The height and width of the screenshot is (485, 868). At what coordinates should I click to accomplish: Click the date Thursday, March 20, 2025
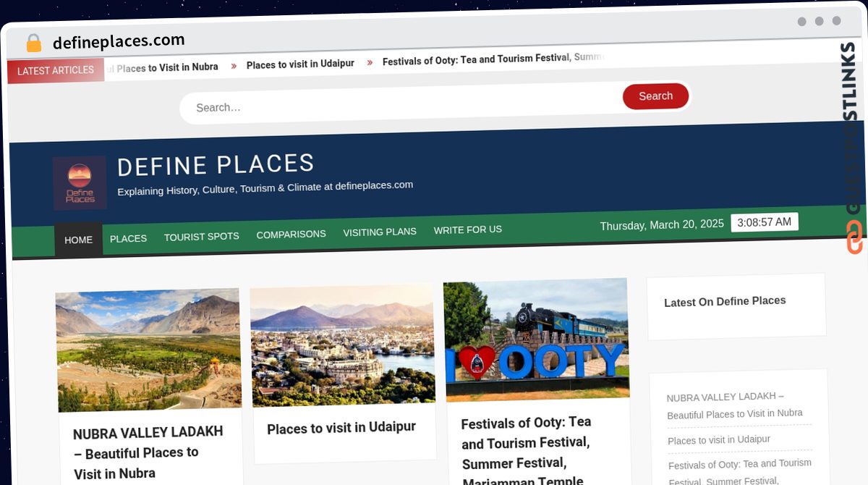[662, 225]
